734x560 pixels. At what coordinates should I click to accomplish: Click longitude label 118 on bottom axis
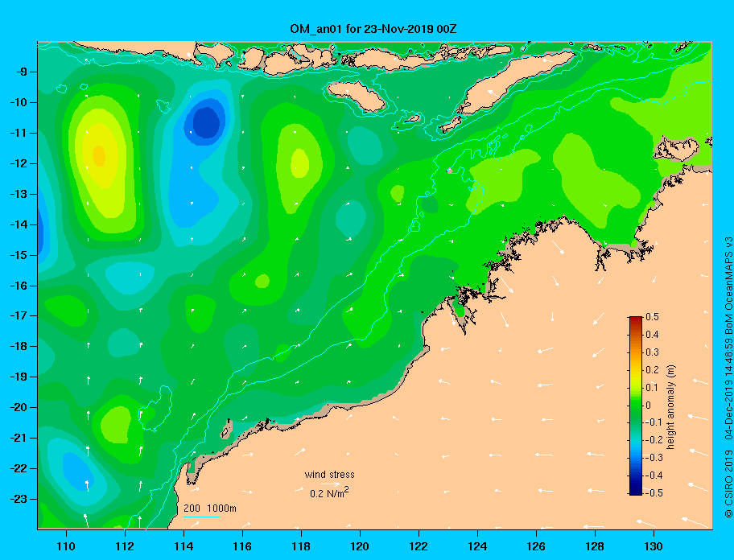click(x=301, y=546)
